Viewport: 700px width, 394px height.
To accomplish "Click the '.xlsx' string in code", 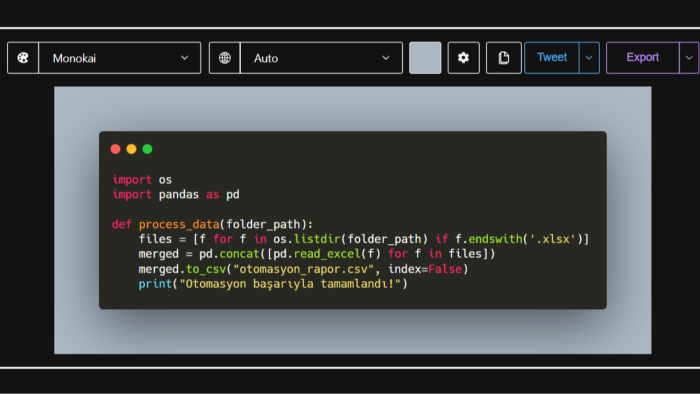I will 553,239.
